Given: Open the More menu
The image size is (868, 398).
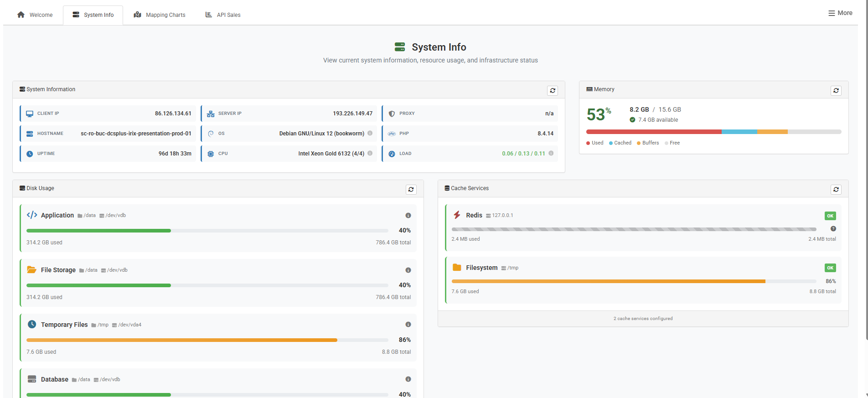Looking at the screenshot, I should (840, 13).
